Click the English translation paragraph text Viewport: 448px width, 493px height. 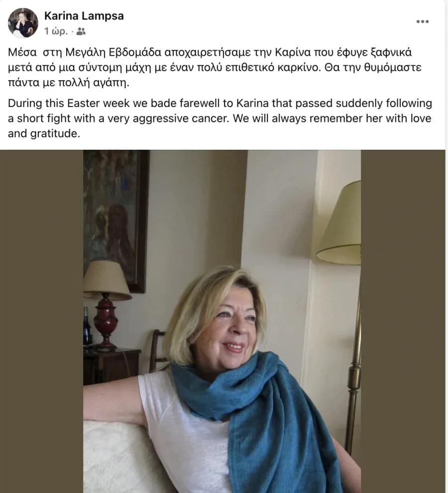(220, 118)
